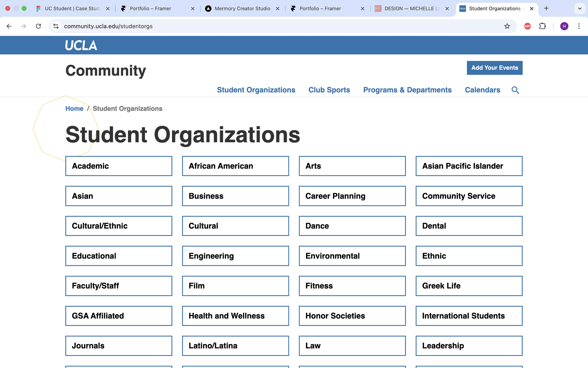The height and width of the screenshot is (368, 588).
Task: Reload the page
Action: [38, 26]
